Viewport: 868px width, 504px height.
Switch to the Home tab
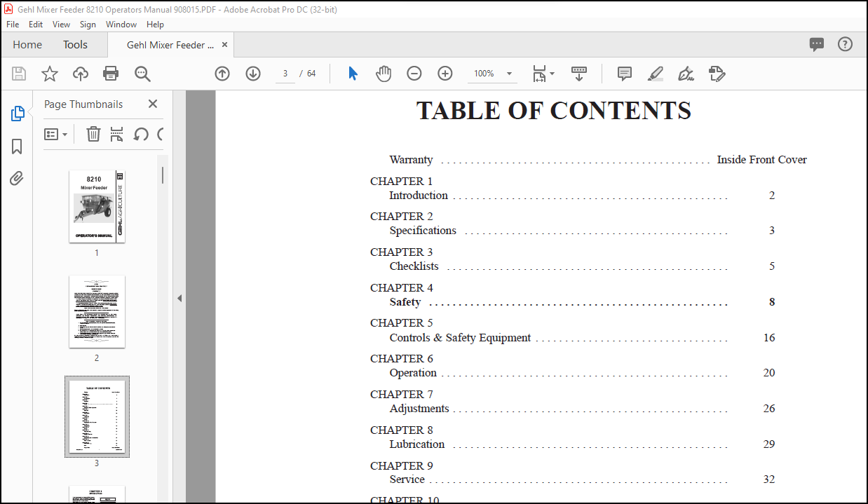(x=27, y=44)
